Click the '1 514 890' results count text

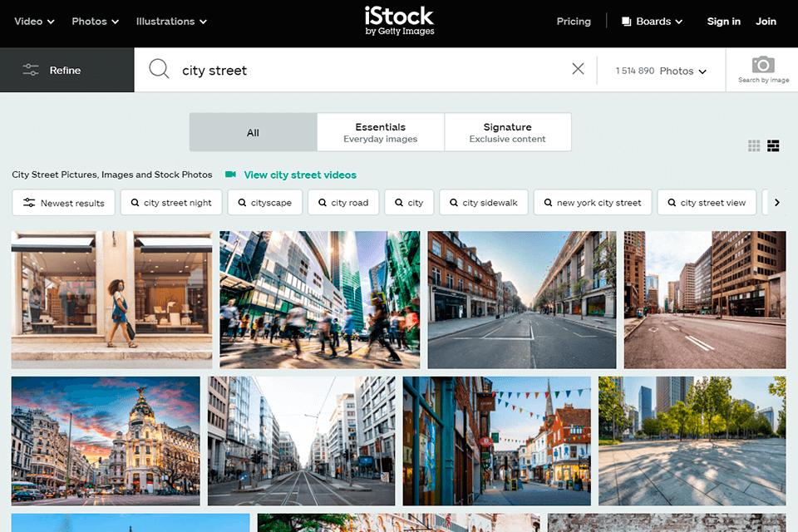pyautogui.click(x=634, y=71)
